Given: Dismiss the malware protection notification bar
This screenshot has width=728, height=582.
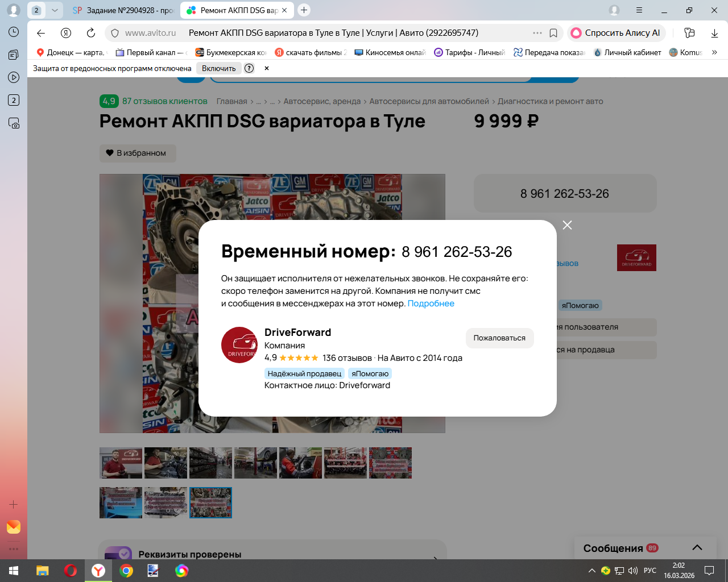Looking at the screenshot, I should pyautogui.click(x=267, y=68).
